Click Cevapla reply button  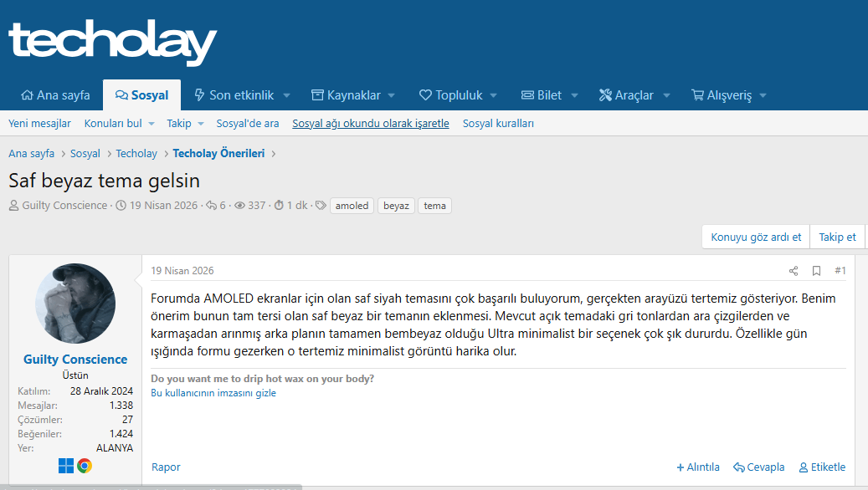coord(759,467)
